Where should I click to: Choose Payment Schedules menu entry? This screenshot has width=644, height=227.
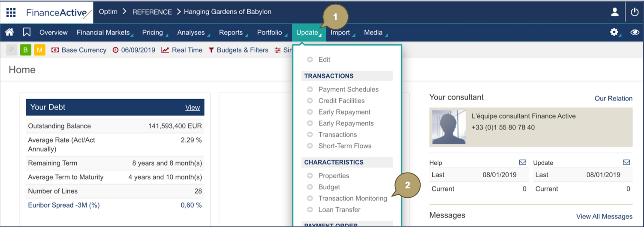(x=348, y=89)
